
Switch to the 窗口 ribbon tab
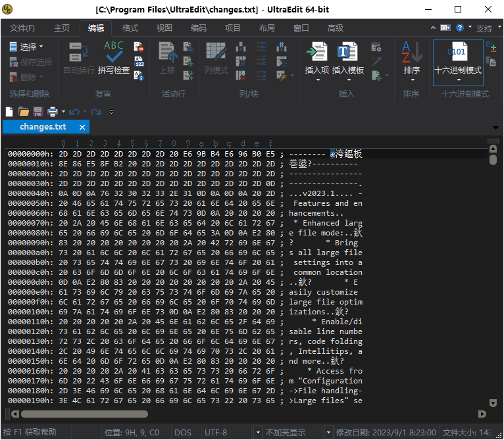point(301,28)
